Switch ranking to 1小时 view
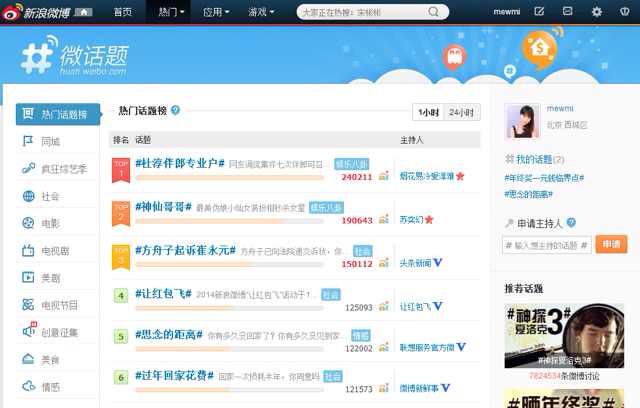The height and width of the screenshot is (408, 640). (428, 112)
